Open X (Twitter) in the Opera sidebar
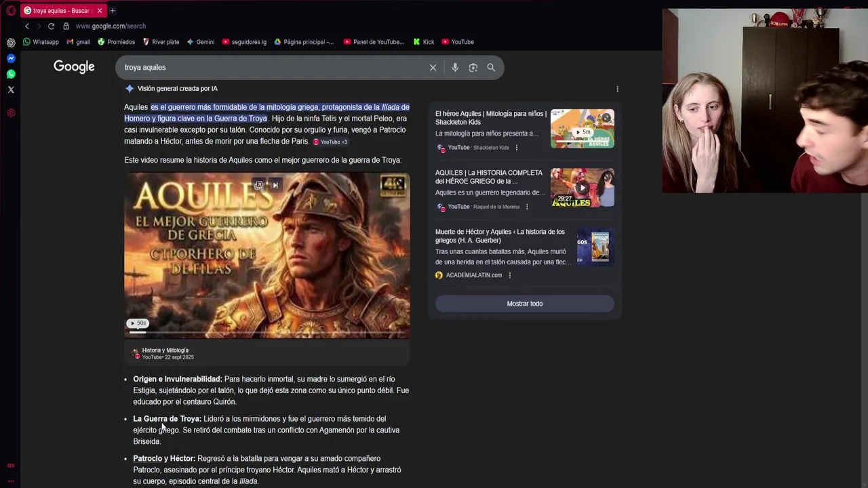Image resolution: width=868 pixels, height=488 pixels. coord(11,89)
